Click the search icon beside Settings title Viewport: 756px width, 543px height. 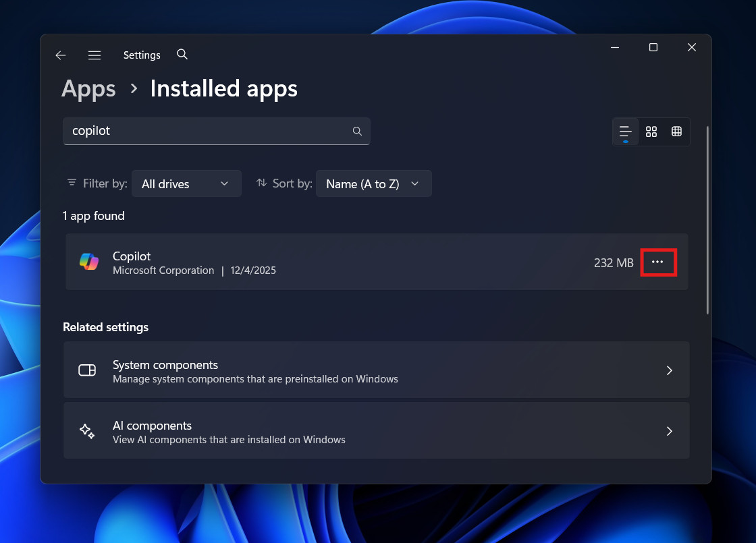pos(182,55)
